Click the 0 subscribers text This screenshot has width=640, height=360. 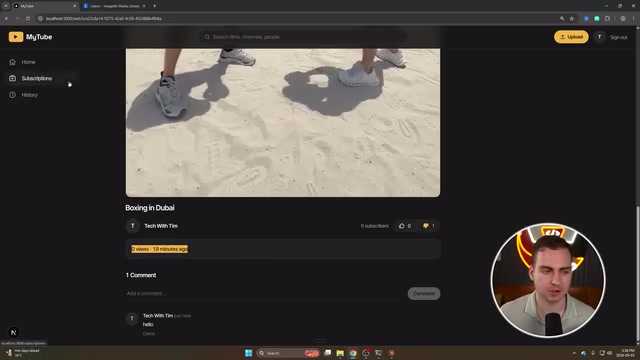(374, 226)
